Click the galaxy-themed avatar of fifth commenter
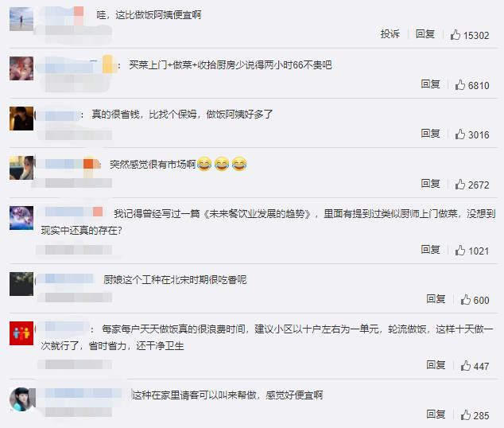 (x=21, y=218)
